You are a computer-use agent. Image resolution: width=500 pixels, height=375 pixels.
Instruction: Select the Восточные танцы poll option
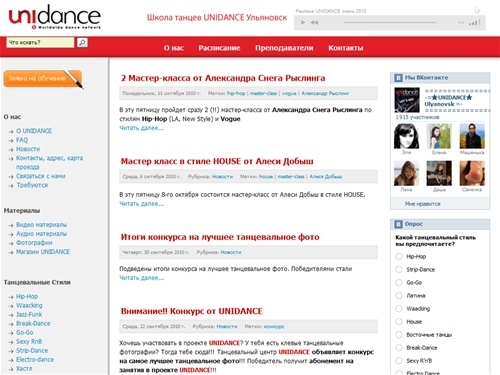[399, 334]
